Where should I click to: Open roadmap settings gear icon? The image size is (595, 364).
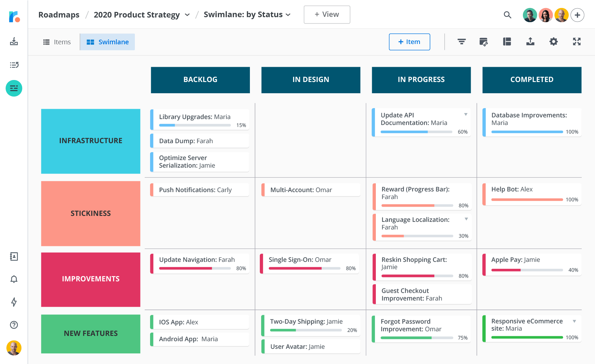(553, 42)
